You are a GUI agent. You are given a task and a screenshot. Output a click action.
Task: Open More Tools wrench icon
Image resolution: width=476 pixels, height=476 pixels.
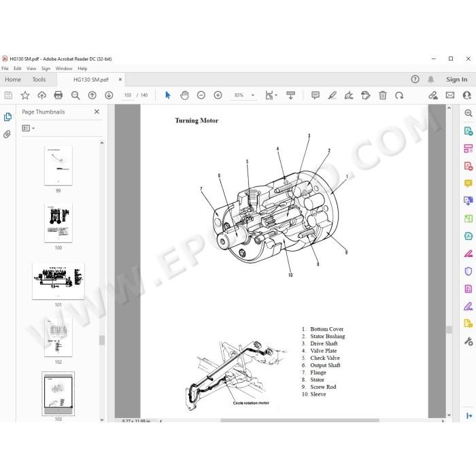[x=468, y=341]
